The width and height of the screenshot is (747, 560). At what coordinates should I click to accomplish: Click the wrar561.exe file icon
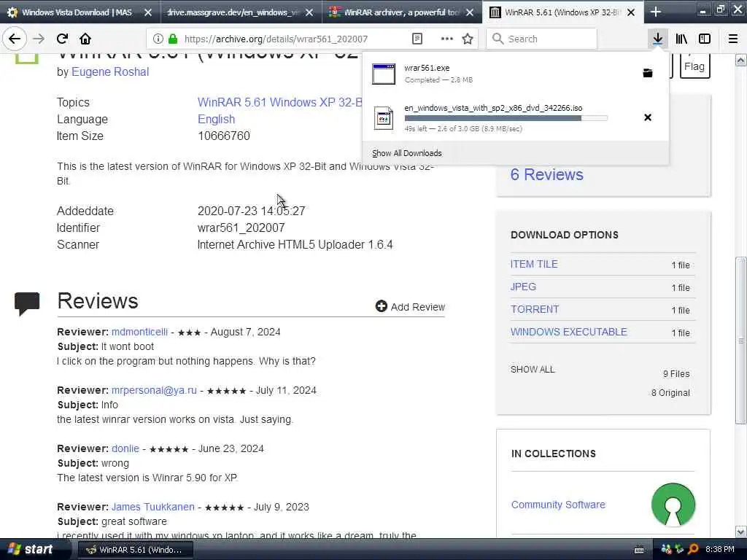tap(384, 74)
